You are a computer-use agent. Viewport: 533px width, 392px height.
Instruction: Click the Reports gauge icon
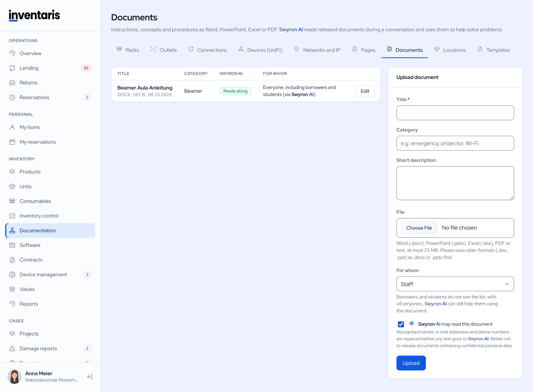pyautogui.click(x=12, y=304)
